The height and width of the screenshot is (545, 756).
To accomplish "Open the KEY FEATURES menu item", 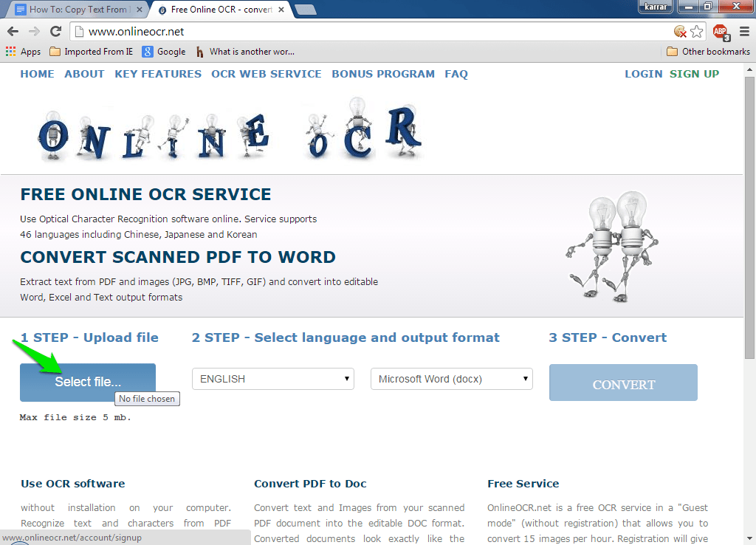I will coord(158,74).
